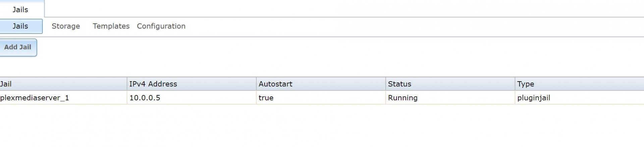Click the divider between Status and Type headers
Viewport: 644px width, 147px height.
click(x=515, y=84)
